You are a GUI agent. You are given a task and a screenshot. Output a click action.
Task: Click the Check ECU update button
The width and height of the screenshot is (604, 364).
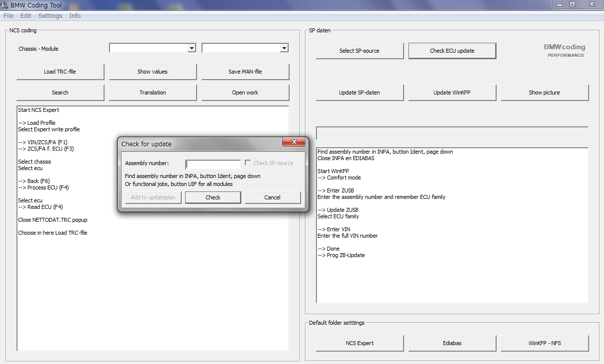point(452,51)
